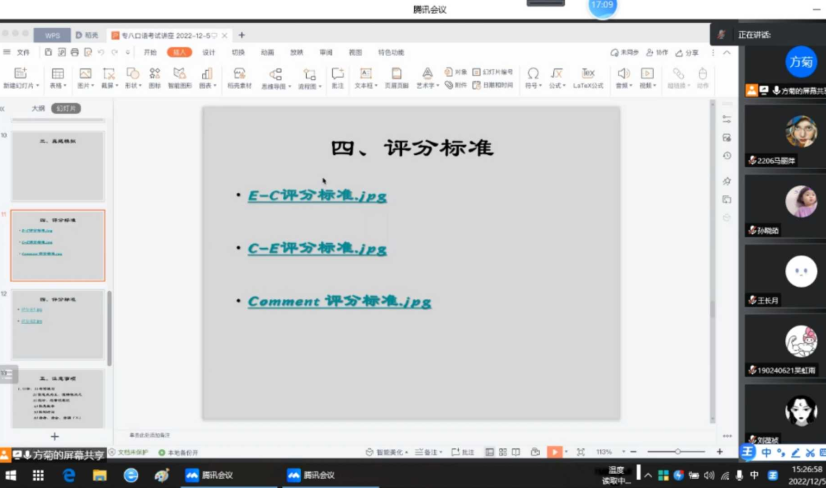This screenshot has width=826, height=488.
Task: Open the E-C评分标准.jpg hyperlink
Action: (x=317, y=196)
